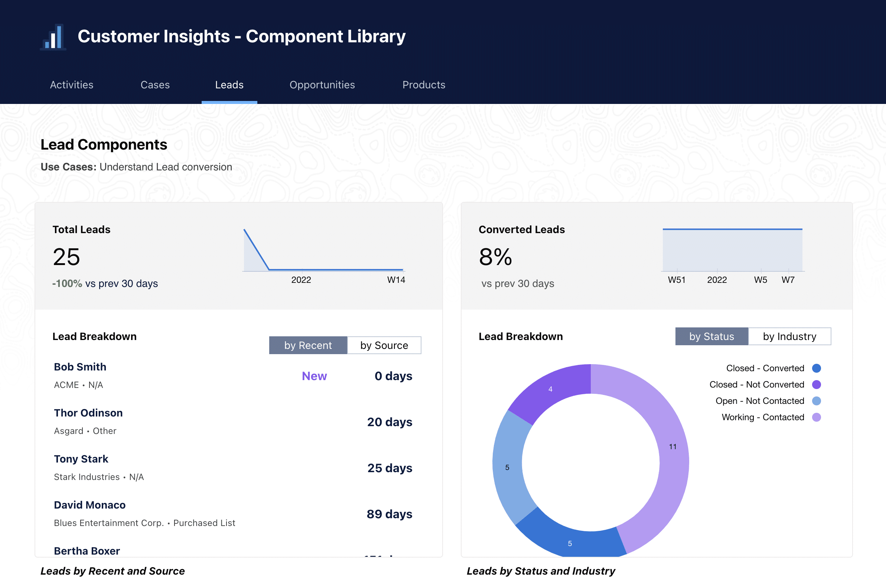
Task: Click the 89 days value for David Monaco
Action: 390,514
